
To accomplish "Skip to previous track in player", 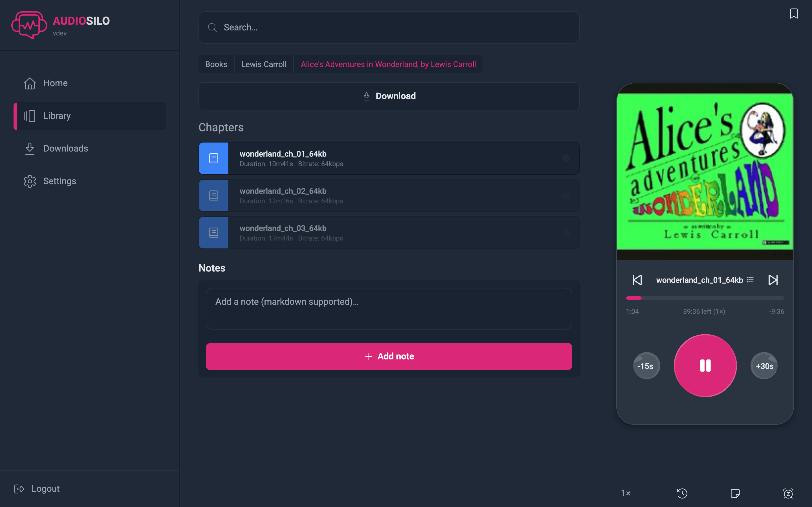I will 637,280.
